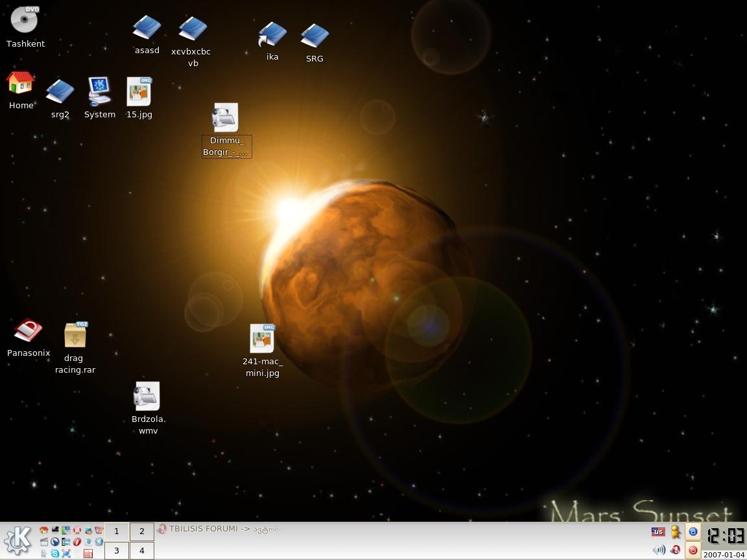Select the Dimmu_Borgir video file
The width and height of the screenshot is (747, 560).
point(226,118)
